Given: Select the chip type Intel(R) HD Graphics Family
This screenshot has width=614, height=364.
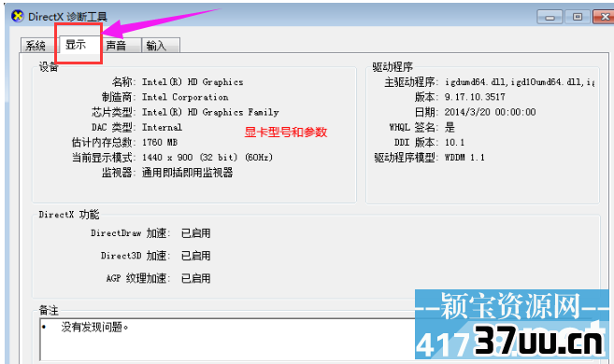Looking at the screenshot, I should point(210,112).
